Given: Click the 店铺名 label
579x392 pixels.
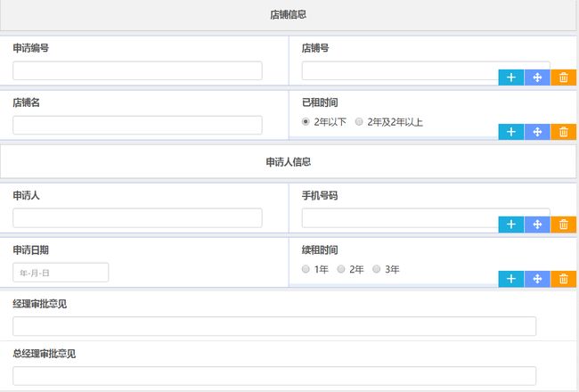Looking at the screenshot, I should 26,102.
